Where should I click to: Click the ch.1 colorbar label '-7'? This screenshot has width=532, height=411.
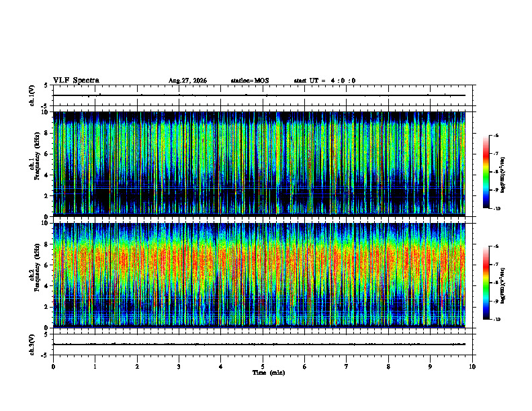(496, 154)
